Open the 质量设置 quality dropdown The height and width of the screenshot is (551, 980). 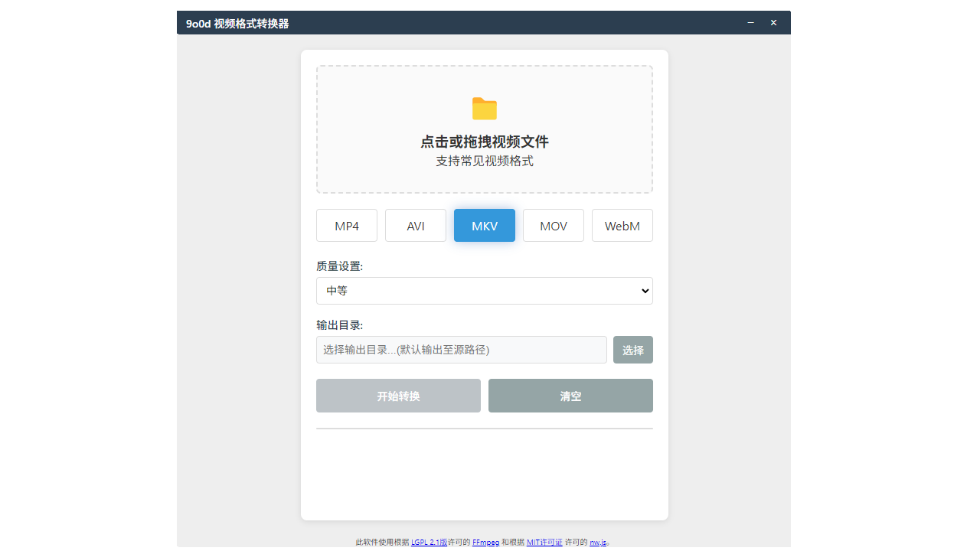[484, 291]
